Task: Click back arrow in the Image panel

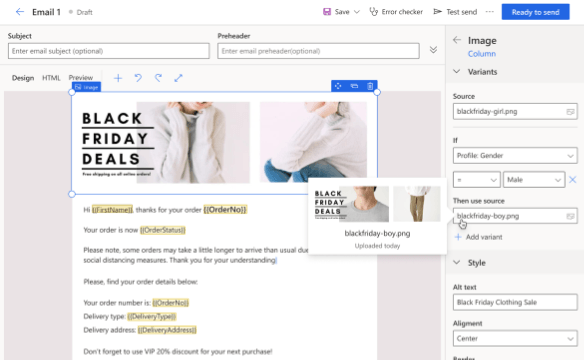Action: coord(457,40)
